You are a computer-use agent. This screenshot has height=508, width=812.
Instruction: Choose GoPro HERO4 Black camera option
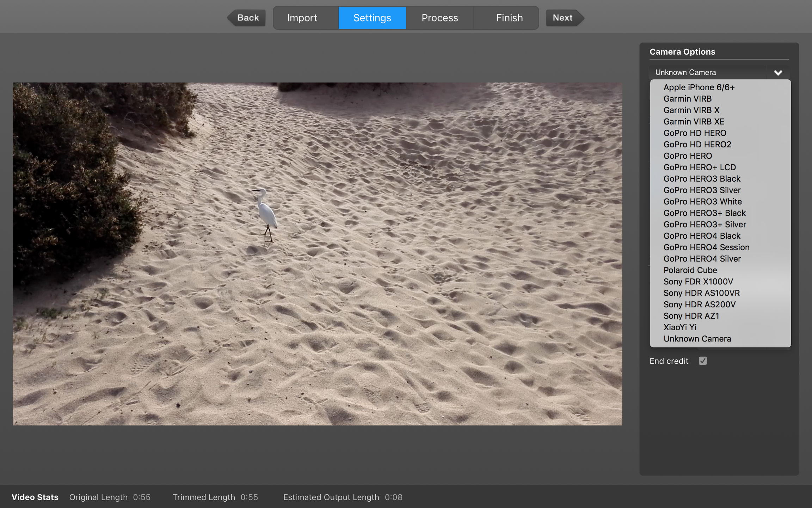pyautogui.click(x=720, y=236)
